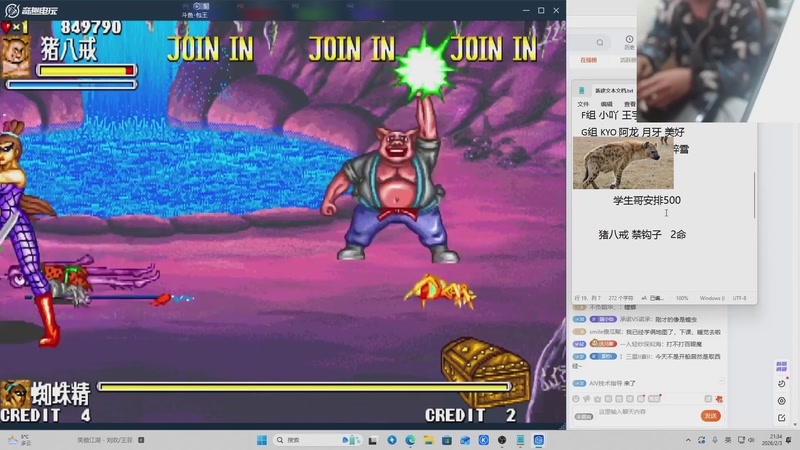The height and width of the screenshot is (450, 800).
Task: Click the speaker volume tray icon
Action: (x=752, y=440)
